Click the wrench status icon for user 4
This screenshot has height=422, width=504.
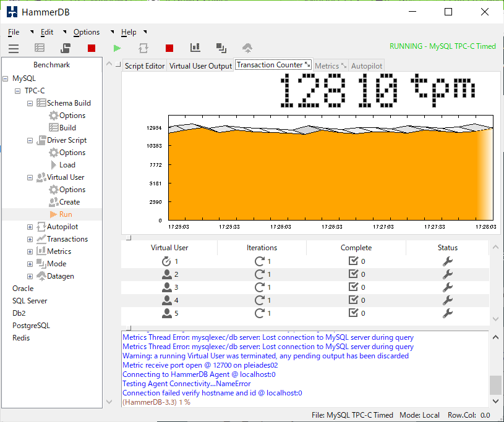448,300
